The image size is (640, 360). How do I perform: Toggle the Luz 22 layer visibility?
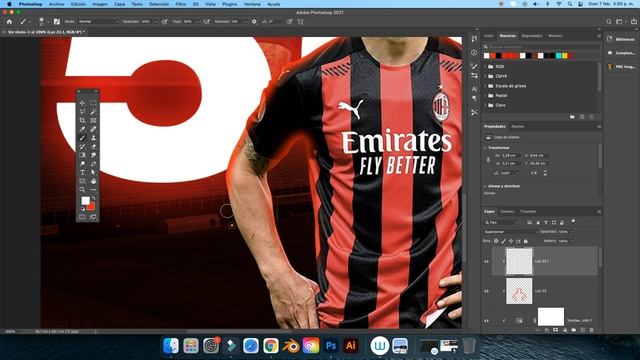[486, 291]
